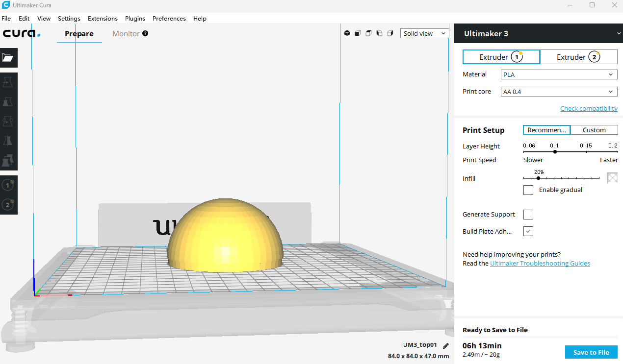Switch to Custom print setup mode
Image resolution: width=623 pixels, height=364 pixels.
[594, 130]
